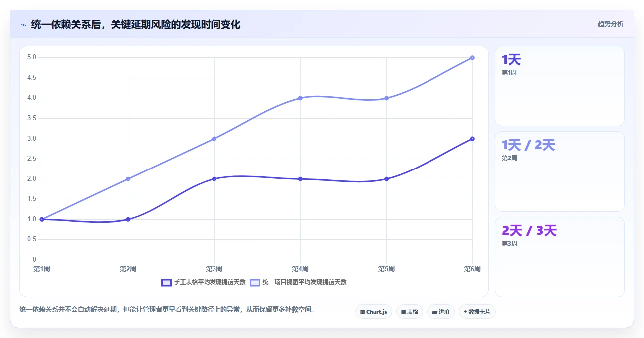Click the 第3周 x-axis label
This screenshot has height=338, width=644.
pos(214,269)
